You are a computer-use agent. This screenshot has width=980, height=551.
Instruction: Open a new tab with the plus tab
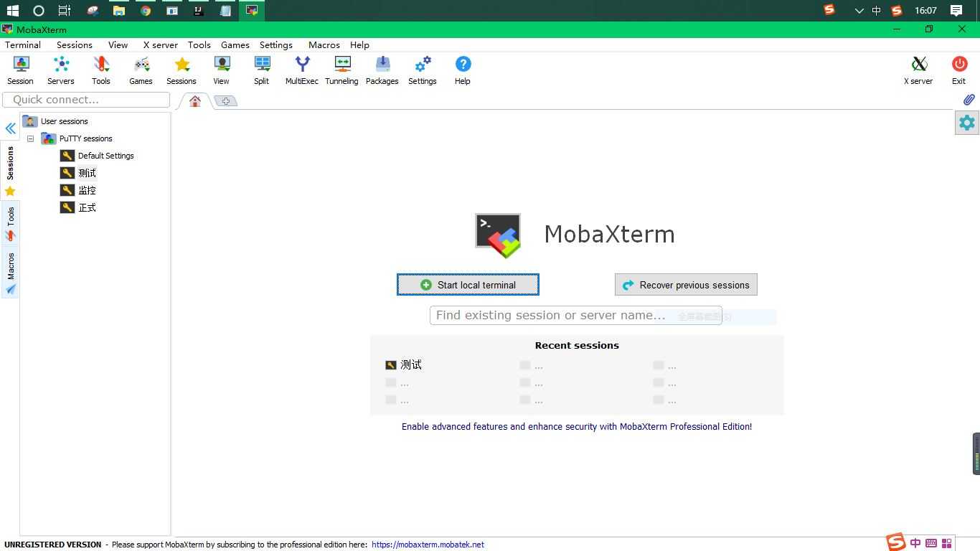click(x=225, y=101)
